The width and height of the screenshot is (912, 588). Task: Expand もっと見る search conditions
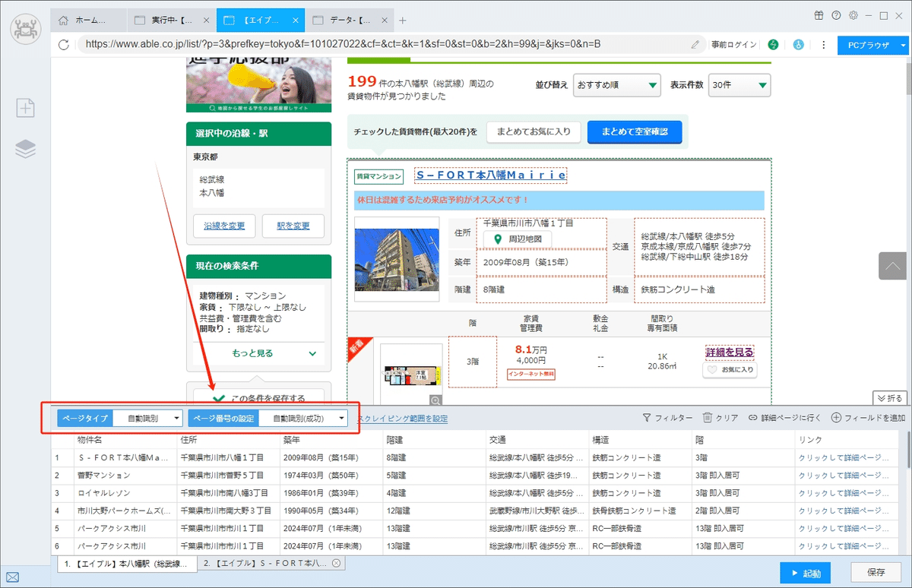tap(258, 353)
